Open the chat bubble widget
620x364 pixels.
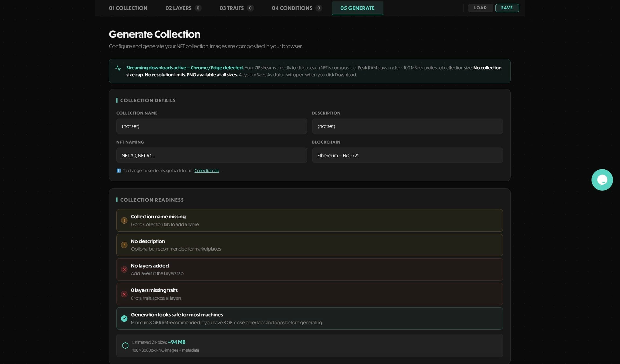(x=602, y=180)
